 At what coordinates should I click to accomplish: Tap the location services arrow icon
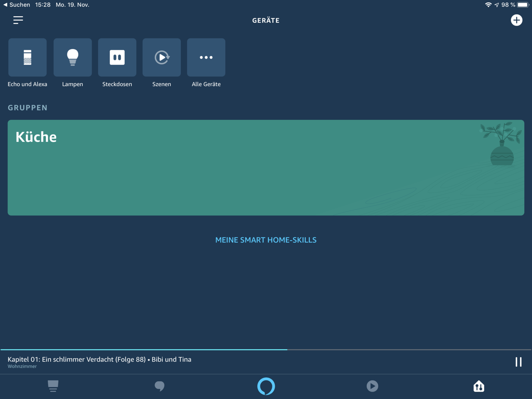point(496,5)
